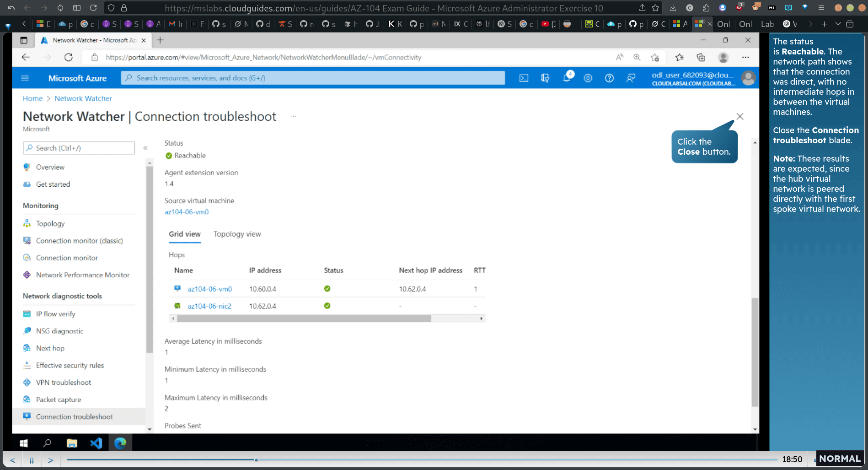The height and width of the screenshot is (470, 868).
Task: Open Edge settings and more menu
Action: point(745,57)
